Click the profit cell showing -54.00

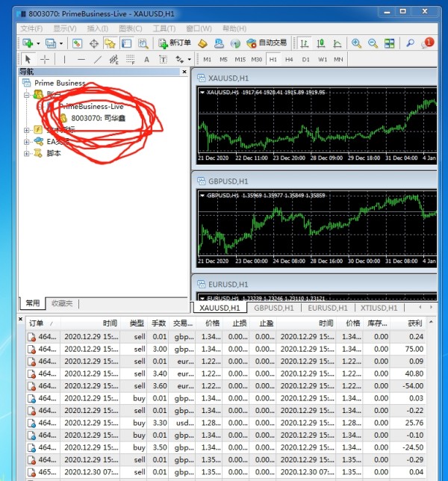tap(413, 386)
